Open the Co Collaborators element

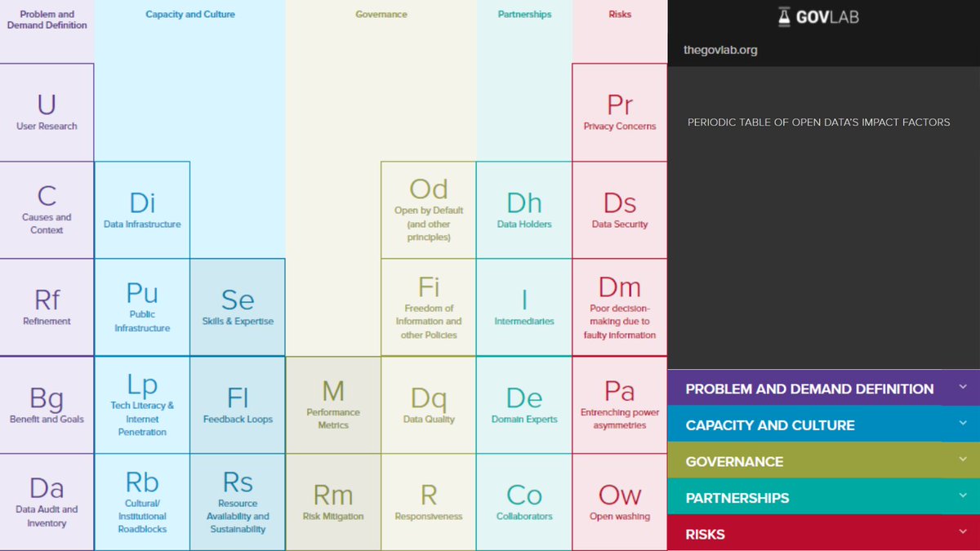(523, 501)
